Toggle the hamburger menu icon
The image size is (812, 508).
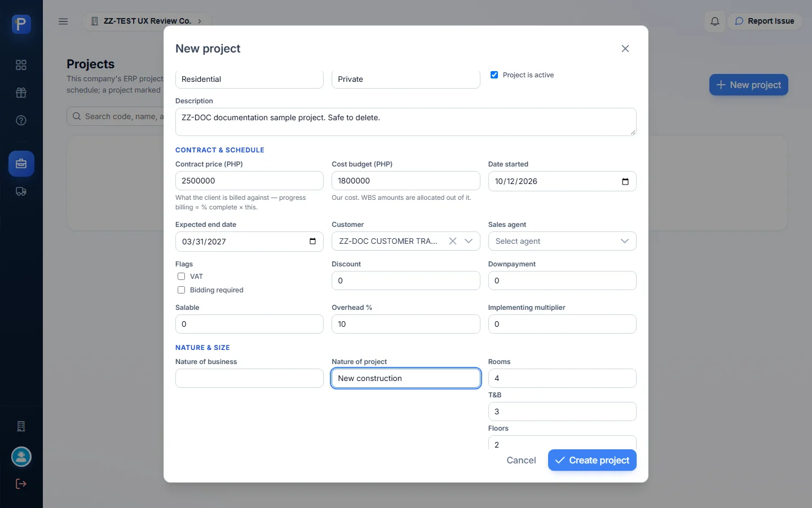[x=63, y=21]
